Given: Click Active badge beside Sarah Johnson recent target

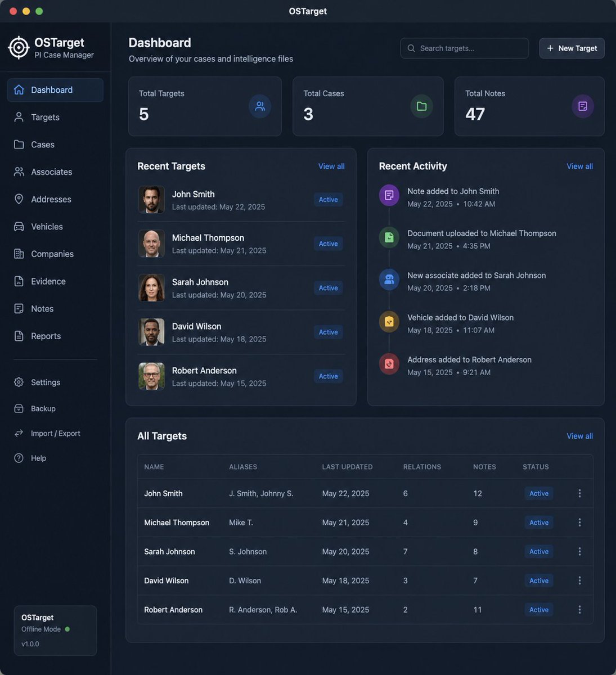Looking at the screenshot, I should click(x=328, y=288).
